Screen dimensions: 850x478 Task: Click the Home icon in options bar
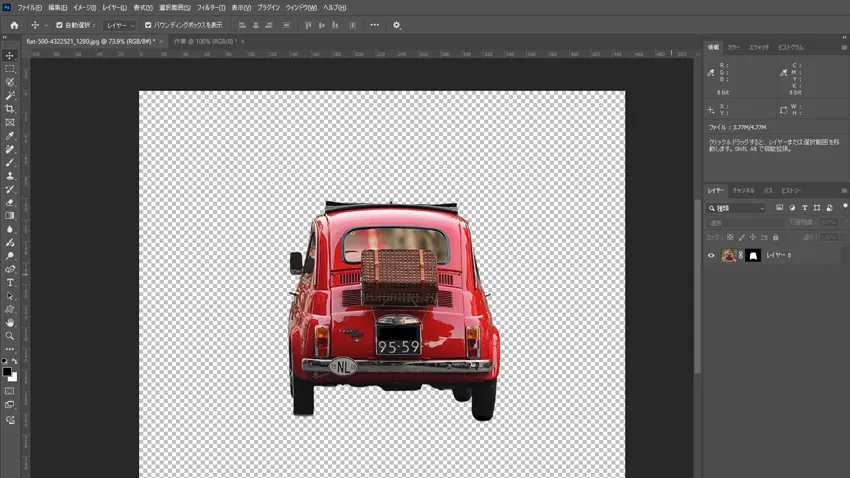pyautogui.click(x=14, y=25)
